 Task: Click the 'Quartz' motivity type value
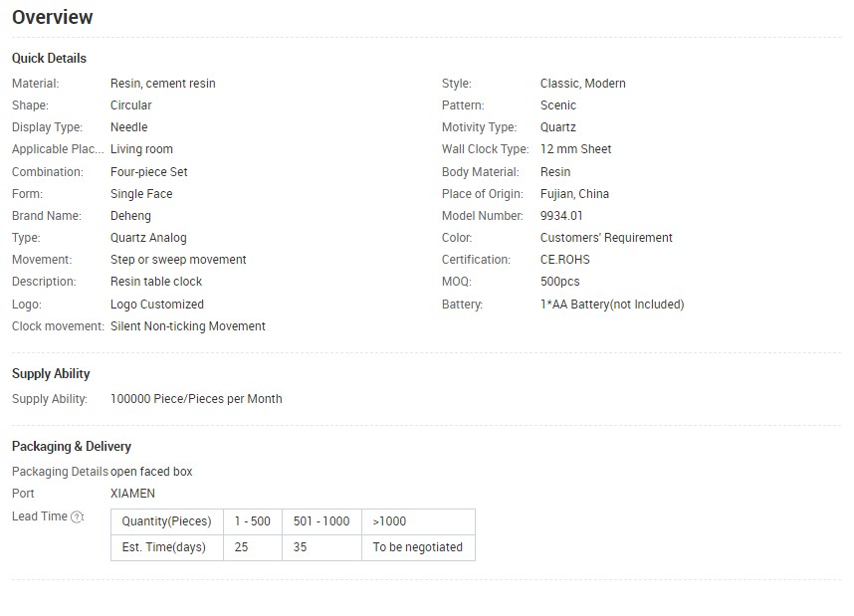point(557,127)
